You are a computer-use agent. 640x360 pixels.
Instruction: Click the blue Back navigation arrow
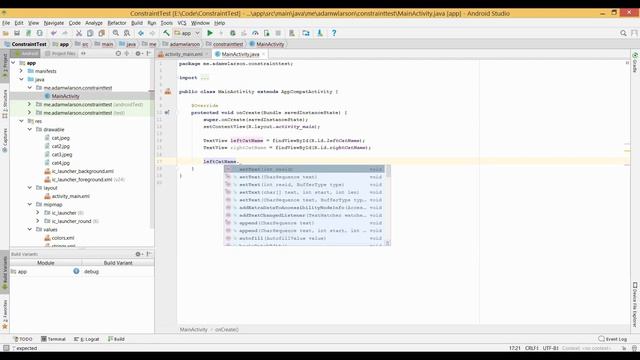[141, 33]
